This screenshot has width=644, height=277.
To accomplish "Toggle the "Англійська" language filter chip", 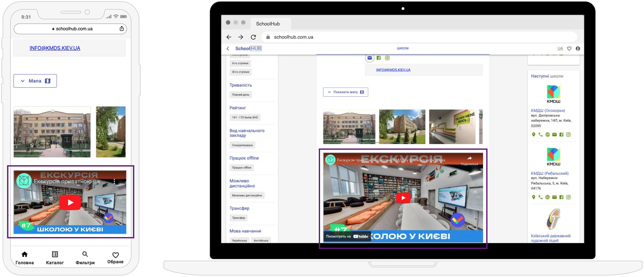I will point(261,240).
